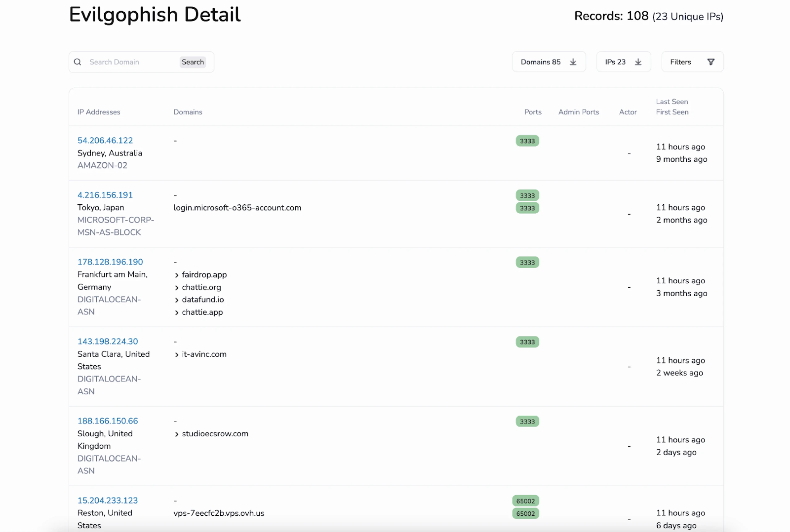Viewport: 790px width, 532px height.
Task: Click the Search button
Action: (x=193, y=62)
